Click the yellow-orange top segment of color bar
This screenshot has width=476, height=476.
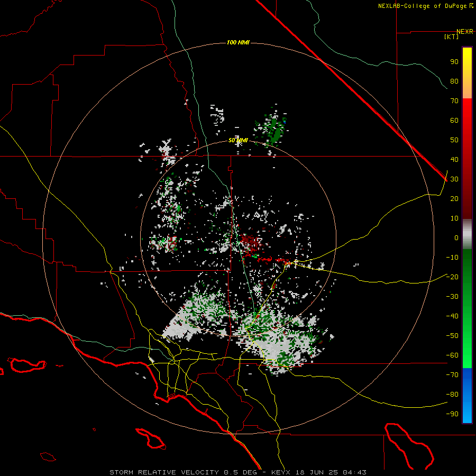pyautogui.click(x=467, y=73)
